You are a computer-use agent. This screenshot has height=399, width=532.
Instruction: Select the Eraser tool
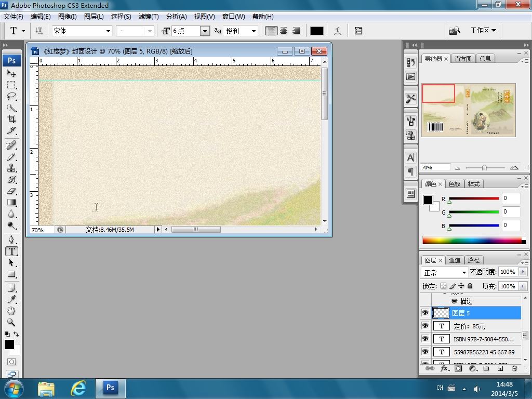point(11,191)
